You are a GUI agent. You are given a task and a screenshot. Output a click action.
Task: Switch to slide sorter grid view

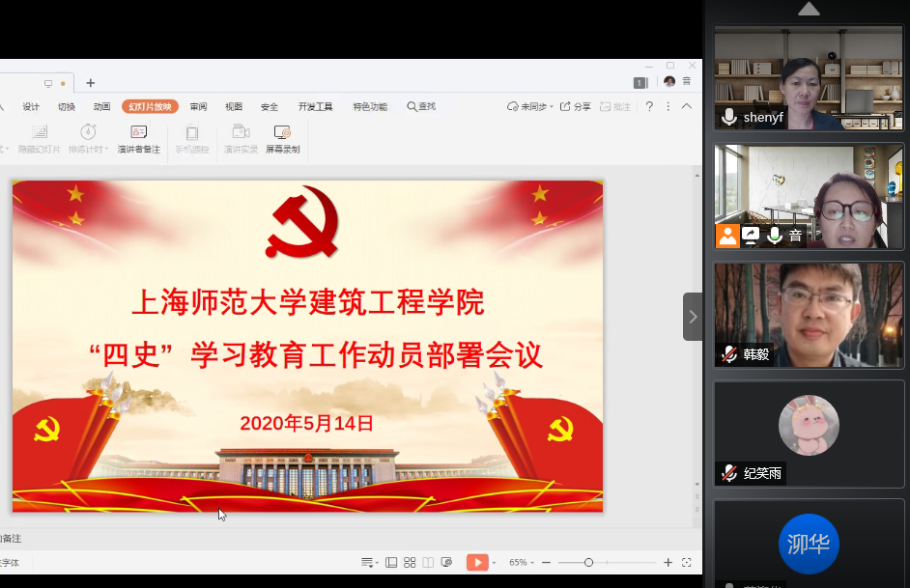tap(410, 563)
